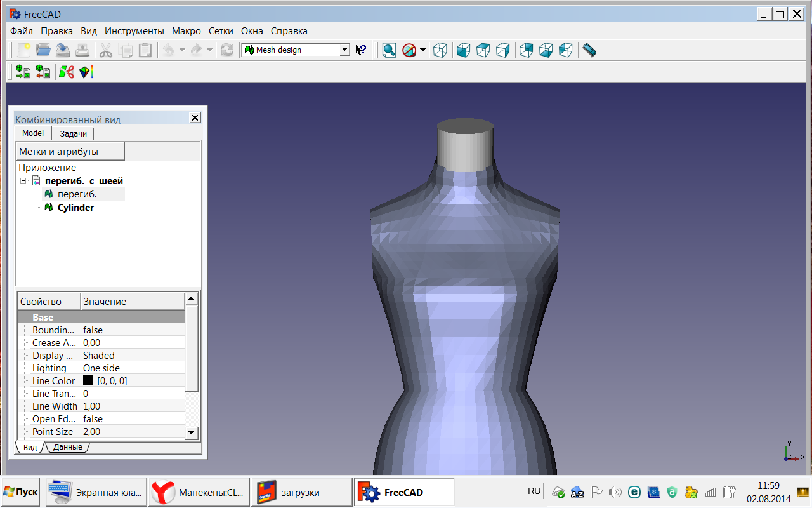Switch to the Задачи tab

[74, 133]
